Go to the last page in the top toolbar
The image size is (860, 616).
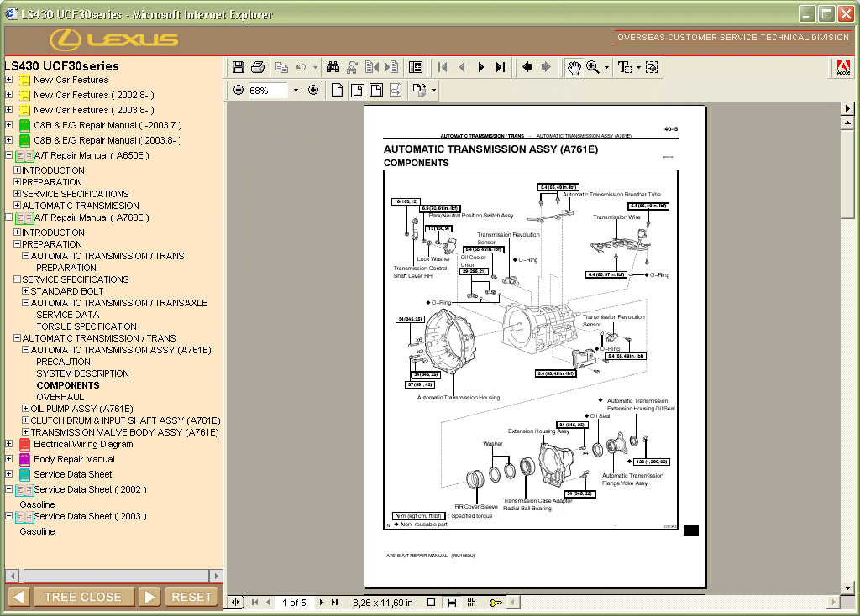tap(501, 67)
